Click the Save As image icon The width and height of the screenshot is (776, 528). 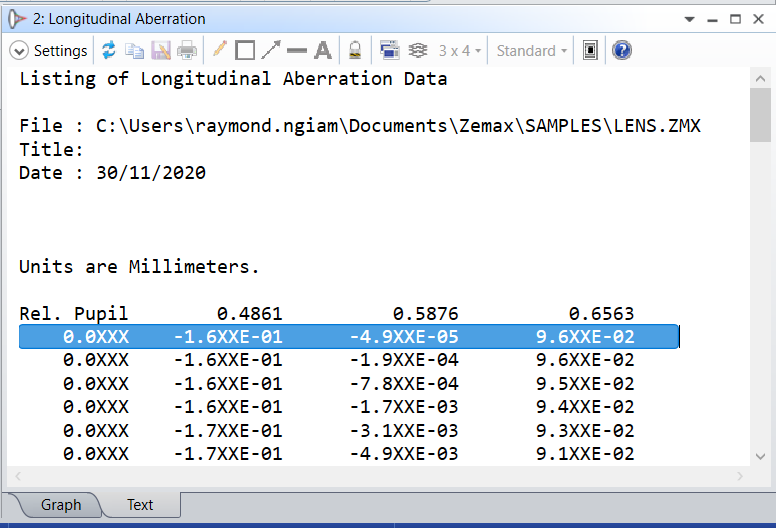(x=160, y=50)
